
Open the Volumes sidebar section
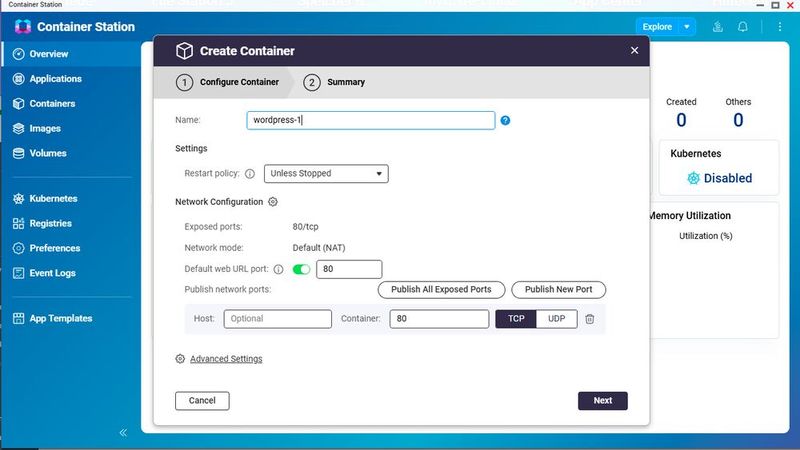coord(71,153)
